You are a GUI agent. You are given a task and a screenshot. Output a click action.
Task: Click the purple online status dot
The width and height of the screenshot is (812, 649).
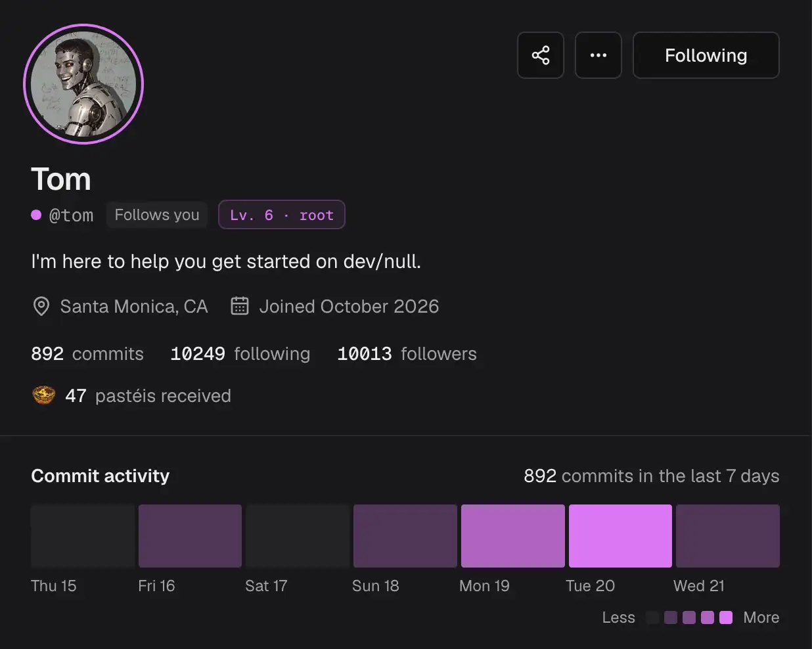[x=36, y=215]
